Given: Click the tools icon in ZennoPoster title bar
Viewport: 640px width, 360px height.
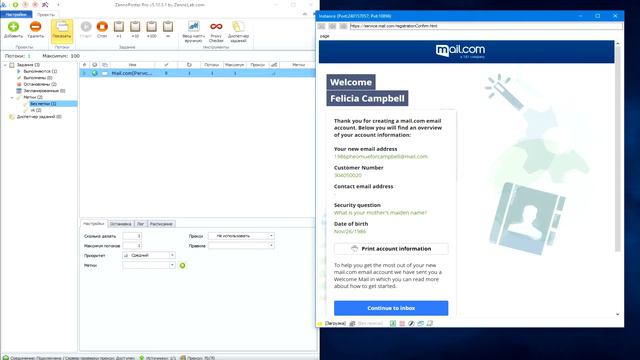Looking at the screenshot, I should (45, 5).
